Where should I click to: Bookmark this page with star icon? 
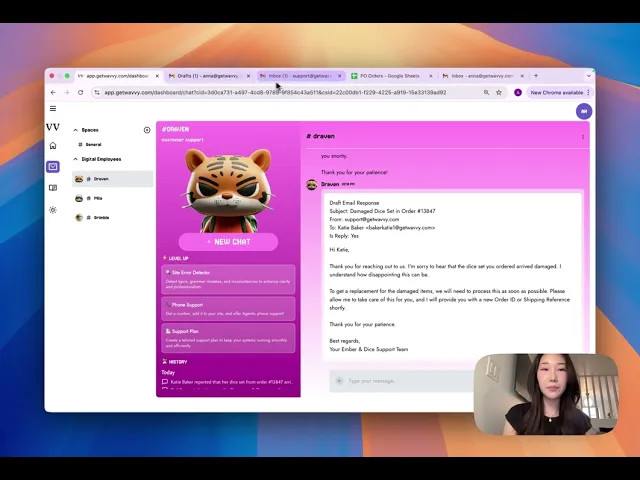pos(499,93)
